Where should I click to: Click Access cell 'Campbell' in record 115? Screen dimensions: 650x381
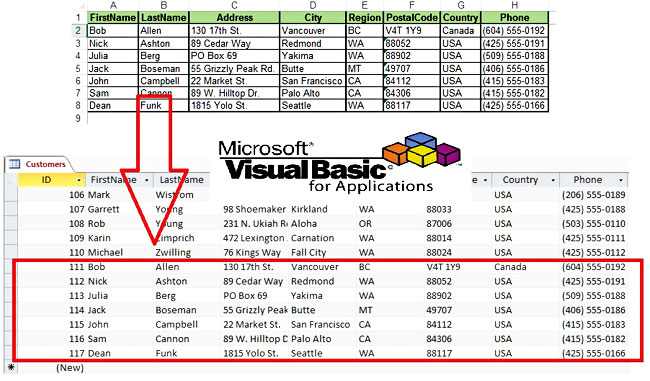click(177, 325)
